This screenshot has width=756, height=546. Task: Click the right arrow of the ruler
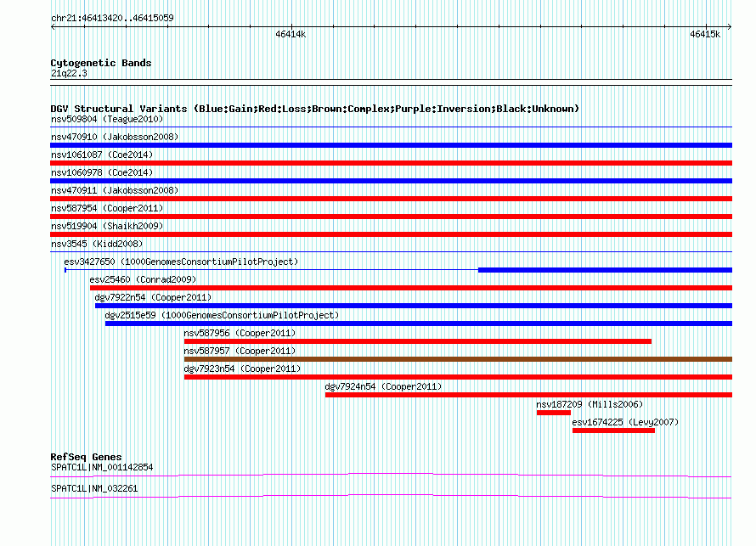729,26
